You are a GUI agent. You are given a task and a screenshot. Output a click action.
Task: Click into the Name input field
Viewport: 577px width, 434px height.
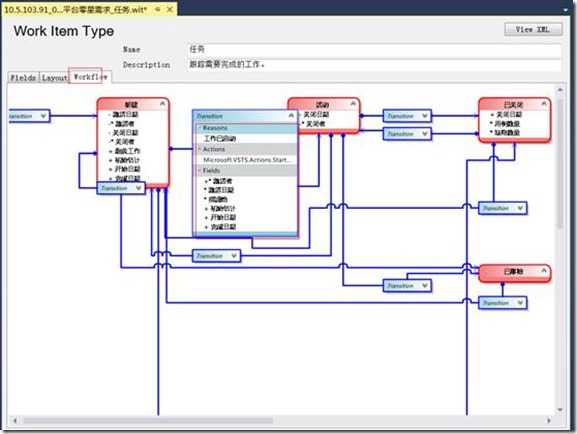click(374, 49)
